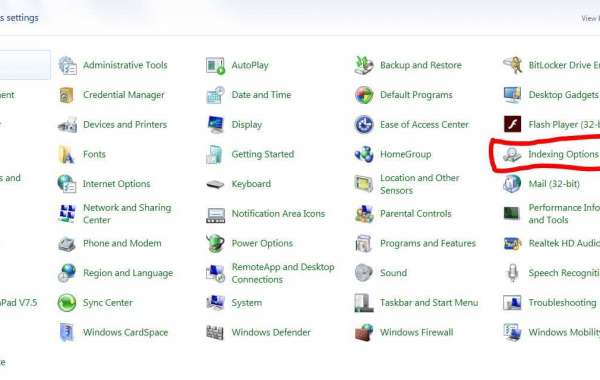600x380 pixels.
Task: Open the Programs and Features icon
Action: coord(364,243)
